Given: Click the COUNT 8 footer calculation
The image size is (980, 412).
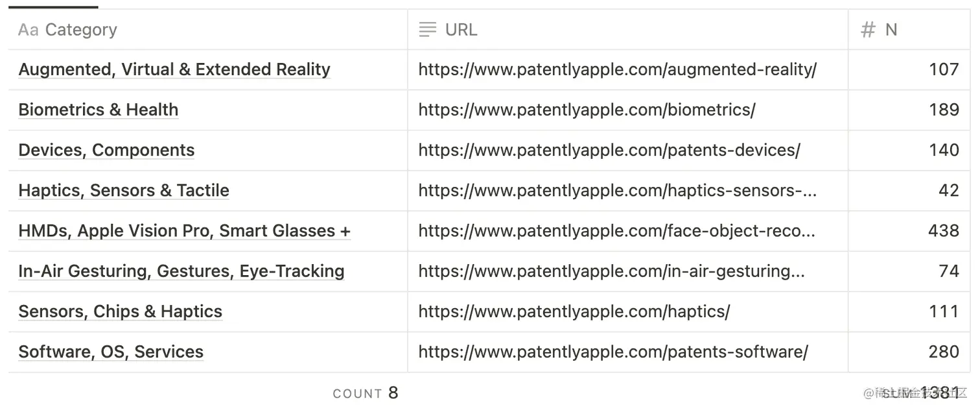Looking at the screenshot, I should point(366,393).
